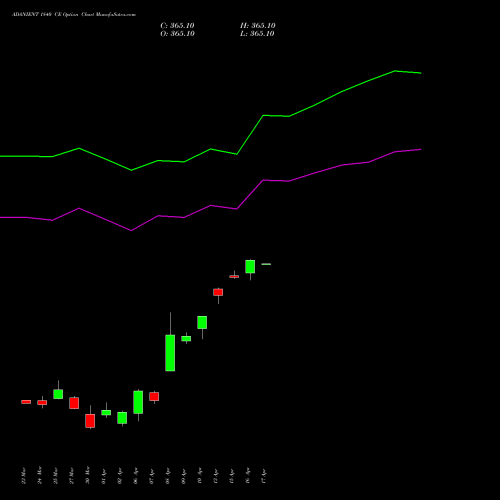Click the low value 'L: 365.10'
Viewport: 500px width, 500px height.
point(257,34)
